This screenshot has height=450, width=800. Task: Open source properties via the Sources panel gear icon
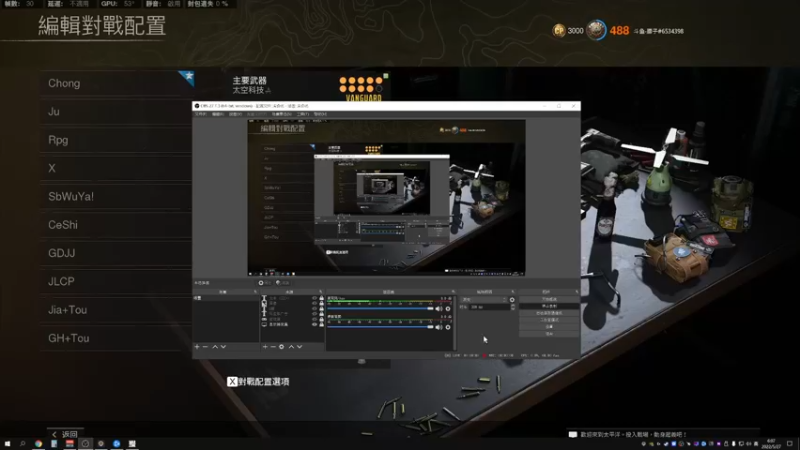[x=281, y=347]
